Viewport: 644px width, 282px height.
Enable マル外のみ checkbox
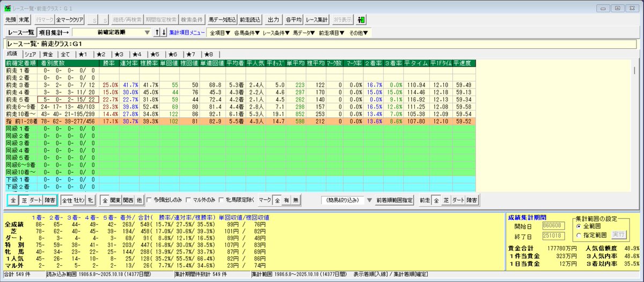tap(189, 199)
